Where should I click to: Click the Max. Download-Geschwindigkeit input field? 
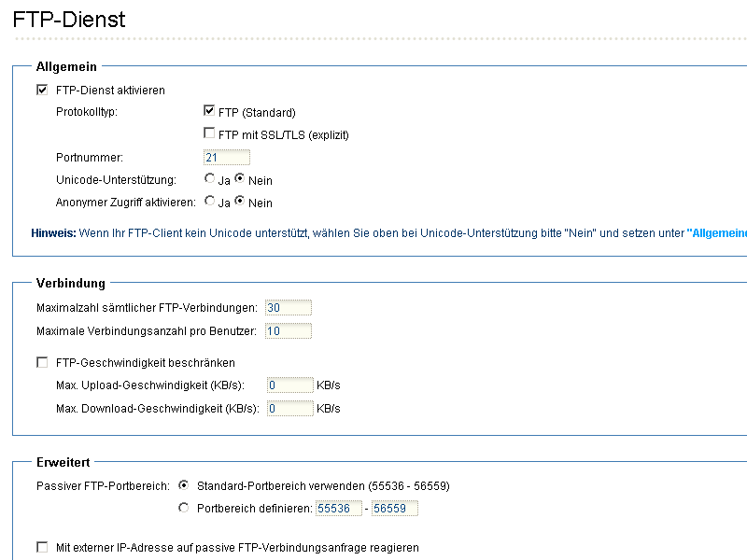290,408
